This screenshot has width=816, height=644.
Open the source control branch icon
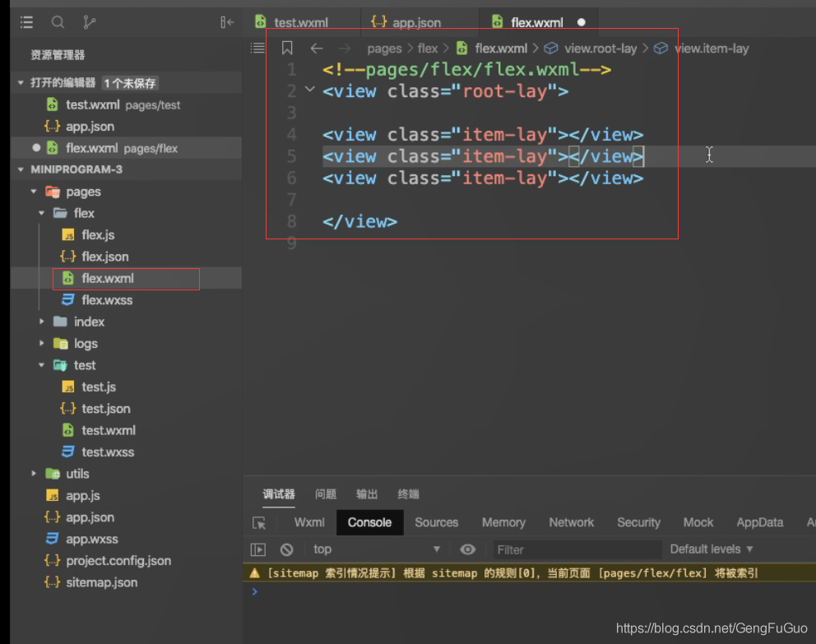pyautogui.click(x=89, y=22)
